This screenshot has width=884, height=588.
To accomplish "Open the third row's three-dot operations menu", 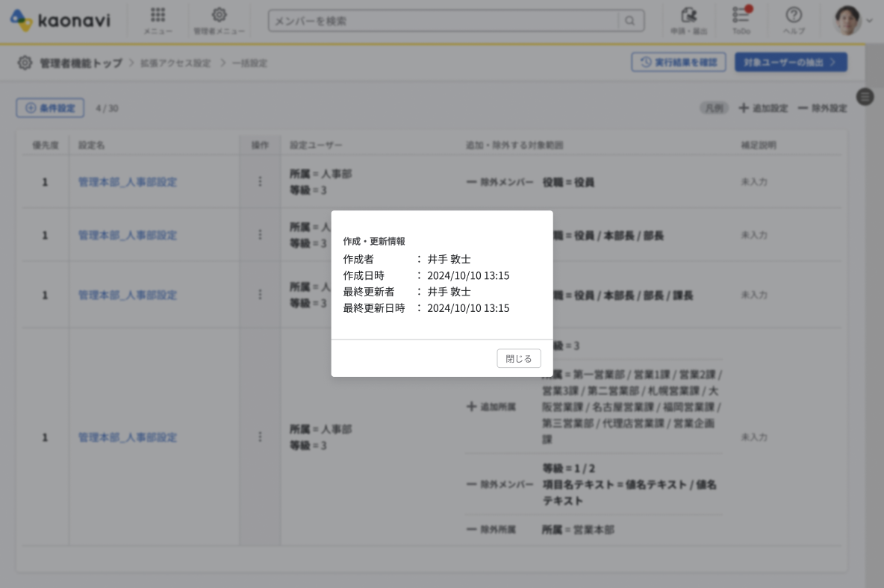I will click(x=260, y=295).
